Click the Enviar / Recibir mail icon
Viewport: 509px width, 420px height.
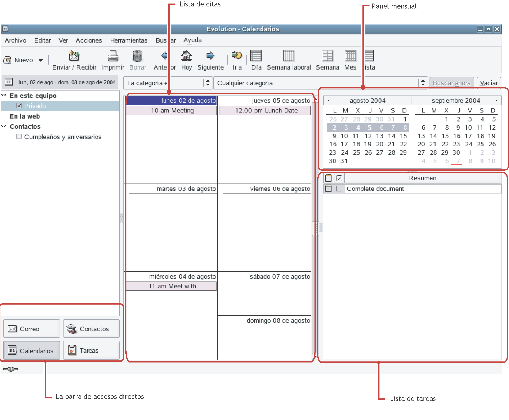point(74,56)
